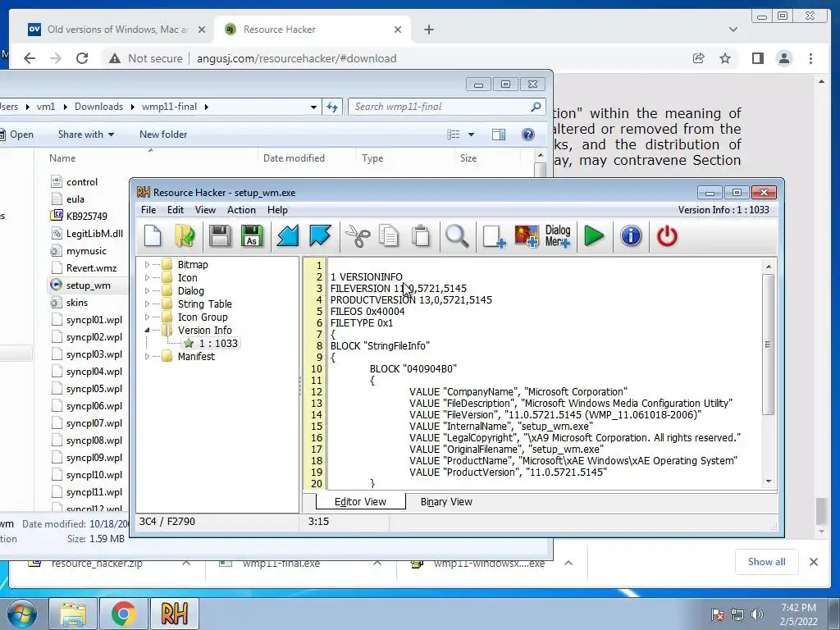Open the Dialog Menu insert tool
840x630 pixels.
click(558, 236)
